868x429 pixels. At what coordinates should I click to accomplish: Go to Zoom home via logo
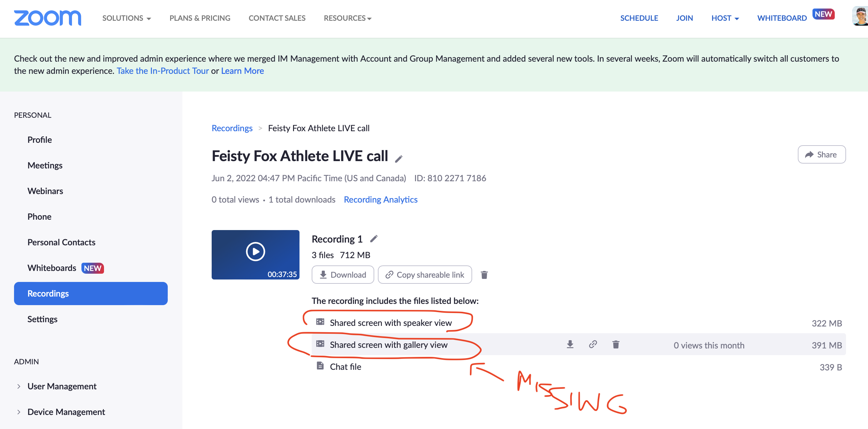tap(48, 18)
